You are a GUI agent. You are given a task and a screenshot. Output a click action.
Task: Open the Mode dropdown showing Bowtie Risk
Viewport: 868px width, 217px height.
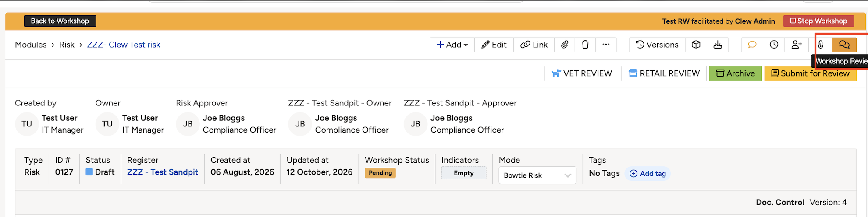pos(537,175)
